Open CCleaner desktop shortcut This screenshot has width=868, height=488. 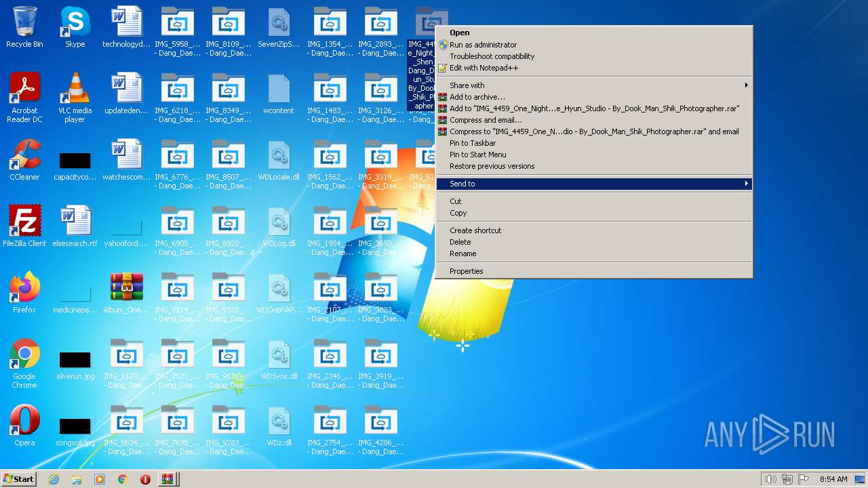point(24,160)
